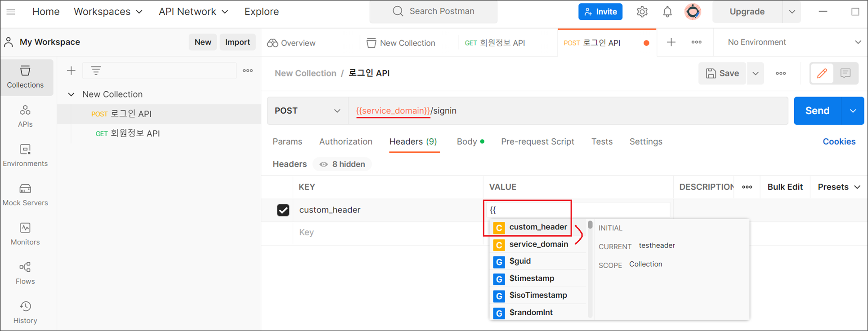Open headers table column options ellipsis

[747, 187]
